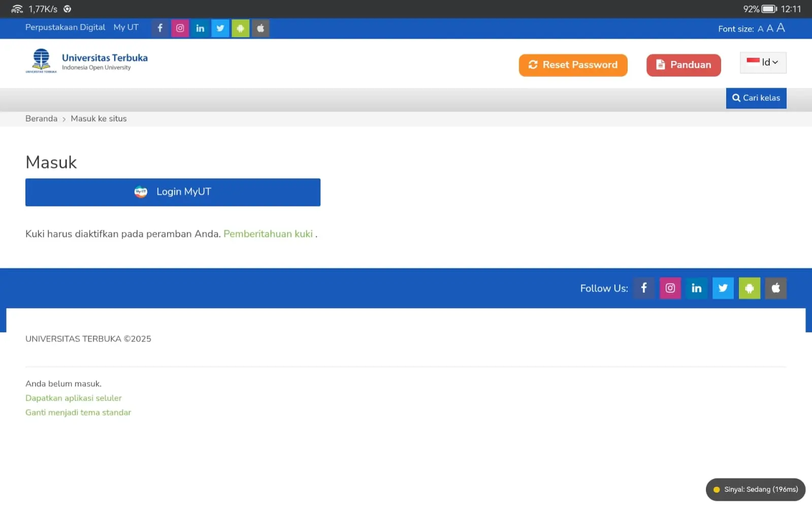Tap the battery indicator in status bar
Viewport: 812px width, 507px height.
769,9
